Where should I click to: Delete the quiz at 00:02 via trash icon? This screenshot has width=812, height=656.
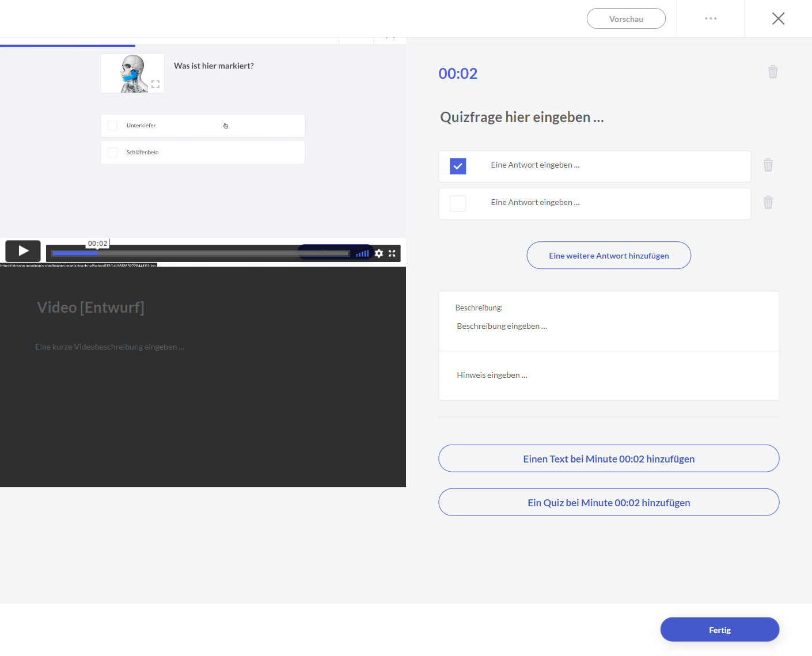pos(773,72)
